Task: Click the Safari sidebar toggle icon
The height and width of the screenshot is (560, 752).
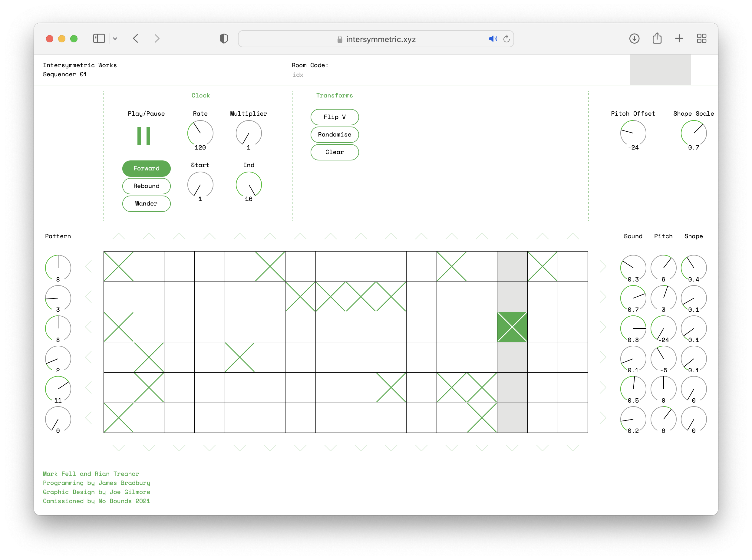Action: coord(99,39)
